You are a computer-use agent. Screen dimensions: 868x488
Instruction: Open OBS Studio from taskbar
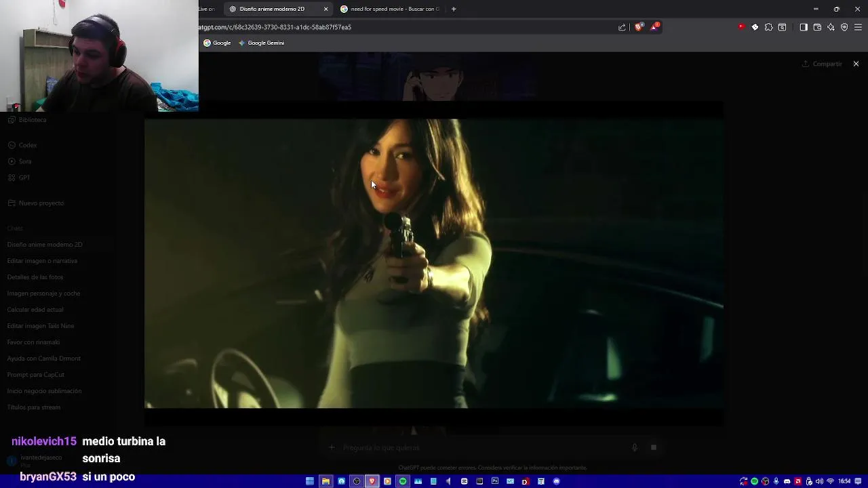(x=357, y=481)
